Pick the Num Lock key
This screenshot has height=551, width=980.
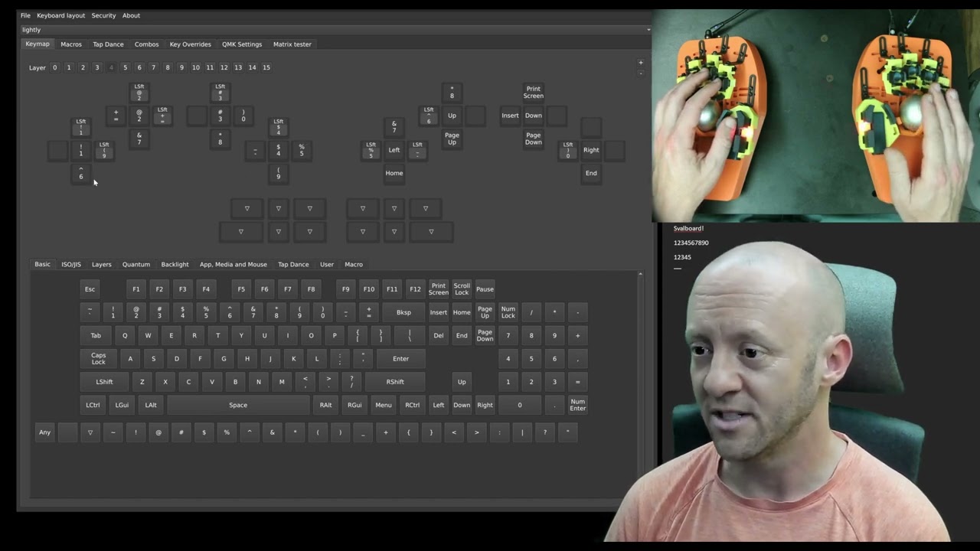pos(508,312)
